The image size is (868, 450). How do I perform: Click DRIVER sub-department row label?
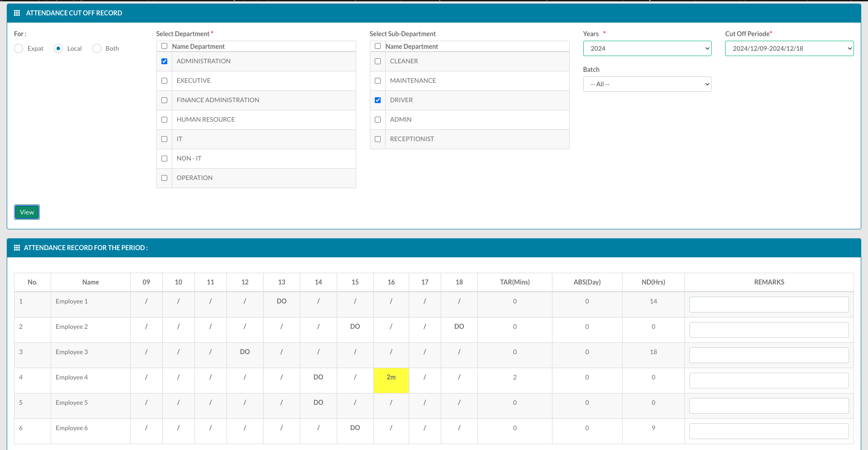pos(401,100)
